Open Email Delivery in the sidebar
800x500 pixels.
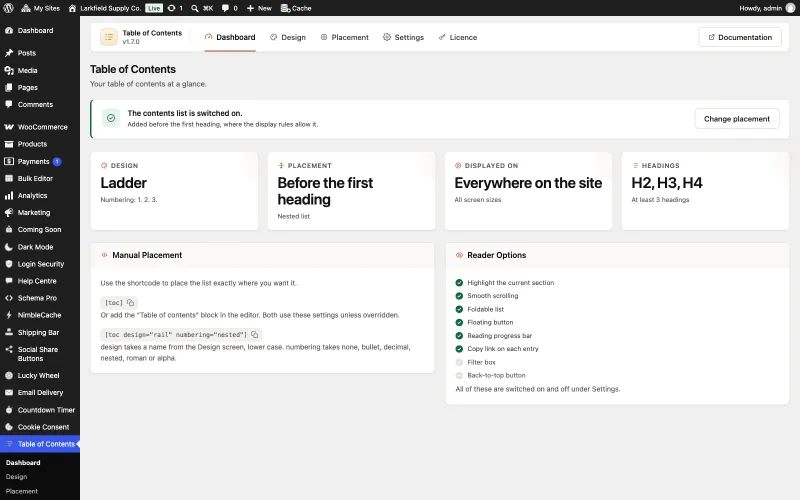click(x=40, y=392)
